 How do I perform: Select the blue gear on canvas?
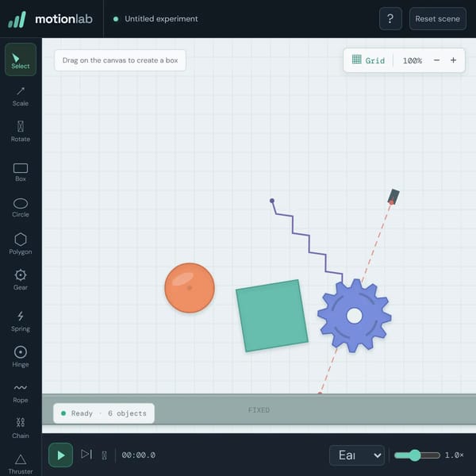(355, 316)
